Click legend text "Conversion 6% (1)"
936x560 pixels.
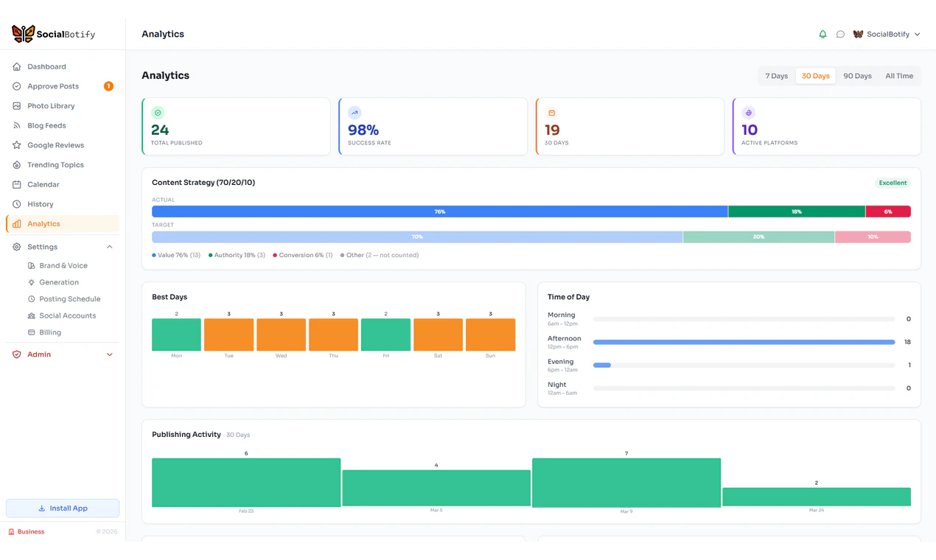(x=306, y=255)
